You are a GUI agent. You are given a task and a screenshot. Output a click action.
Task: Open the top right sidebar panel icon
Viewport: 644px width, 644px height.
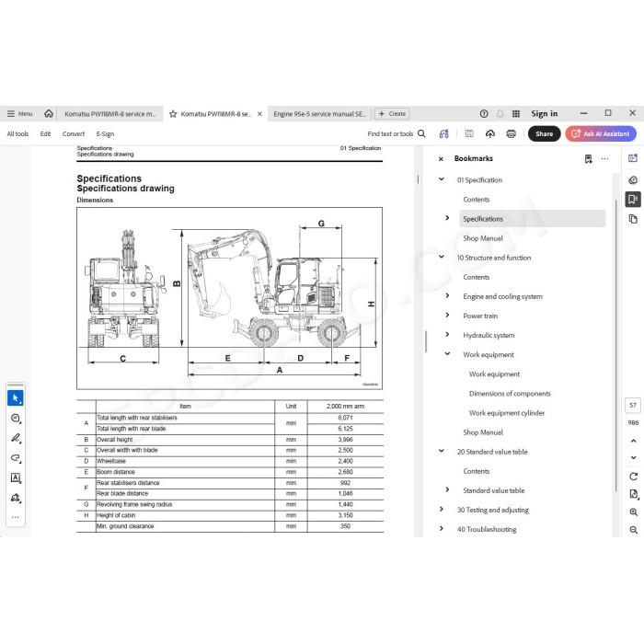tap(633, 158)
